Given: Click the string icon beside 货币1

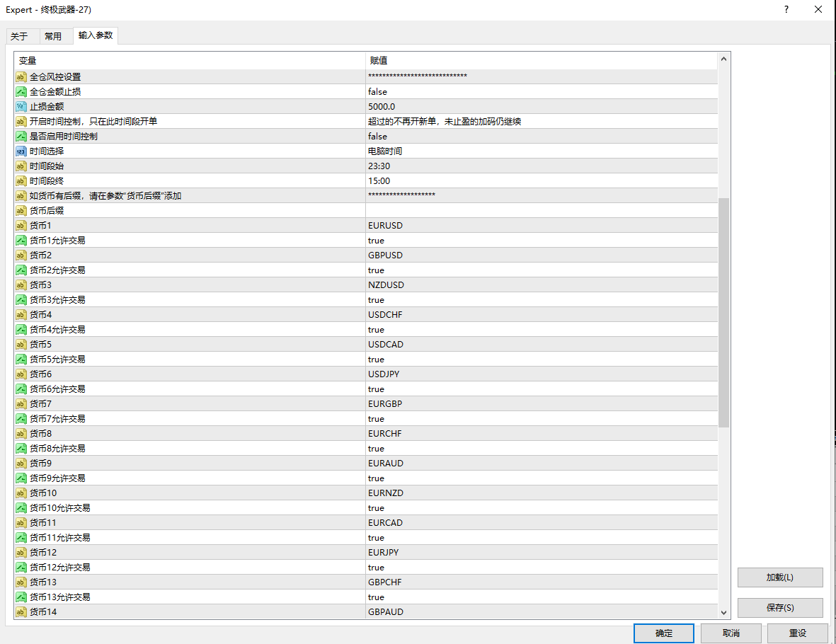Looking at the screenshot, I should 21,226.
